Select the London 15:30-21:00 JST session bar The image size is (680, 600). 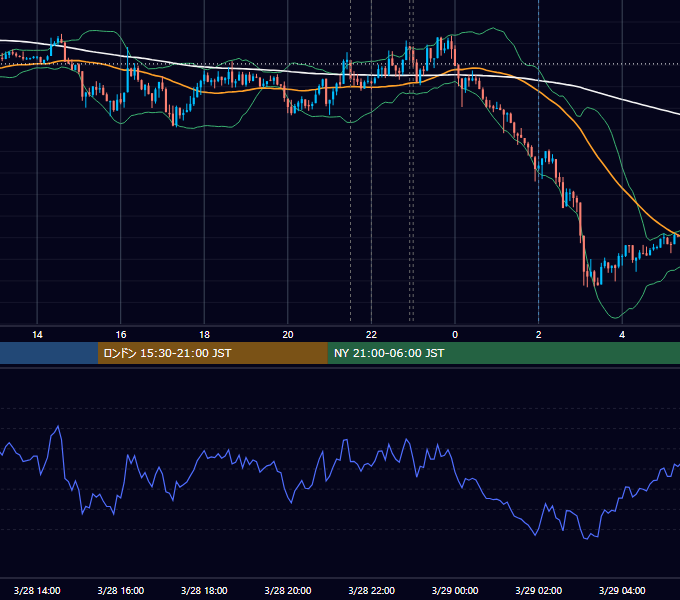tap(212, 353)
